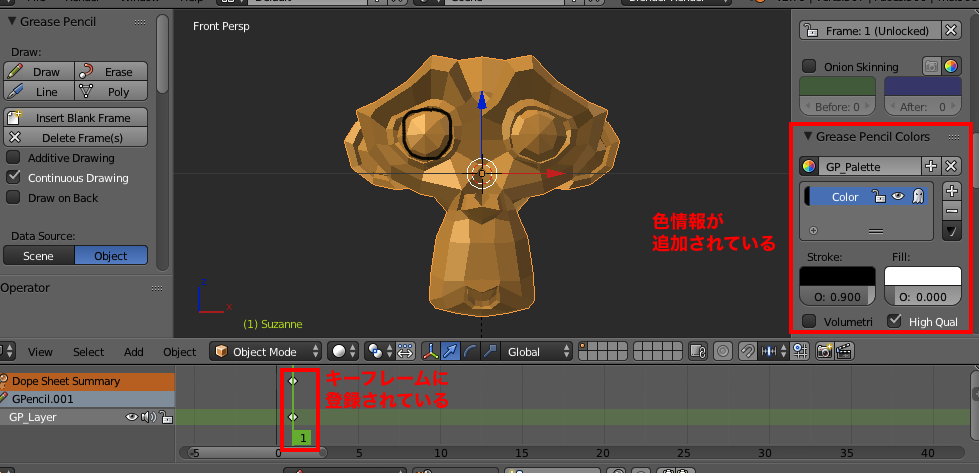Add a new palette color
The image size is (979, 473).
pos(952,192)
